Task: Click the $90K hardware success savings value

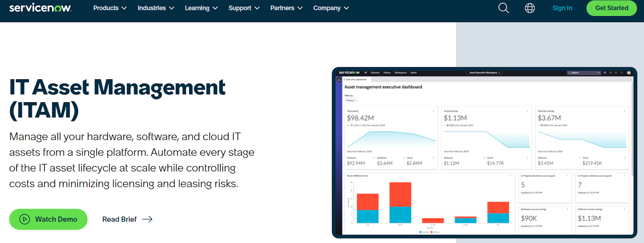Action: (x=529, y=218)
